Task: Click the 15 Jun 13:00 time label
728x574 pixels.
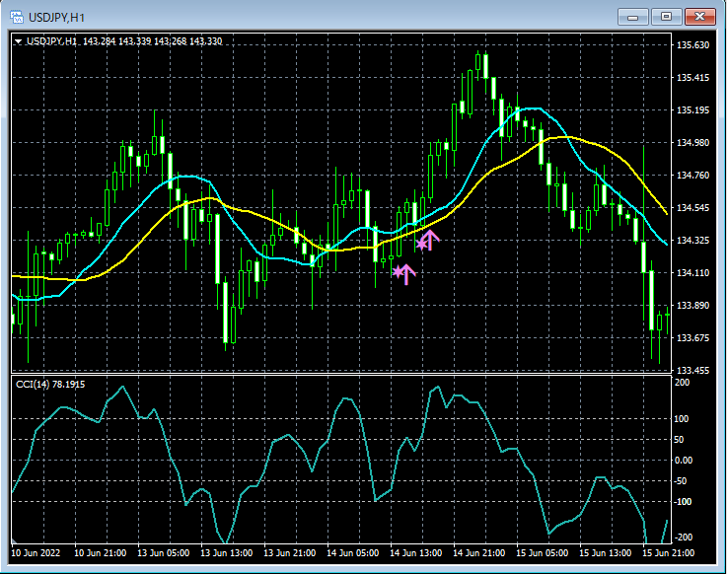Action: coord(605,552)
